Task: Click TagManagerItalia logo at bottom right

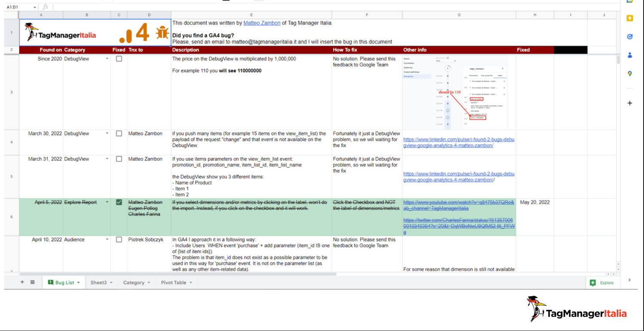Action: click(x=577, y=309)
